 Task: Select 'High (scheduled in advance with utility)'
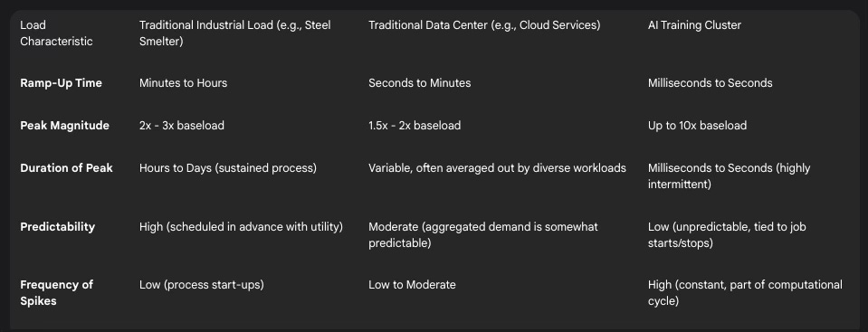241,227
